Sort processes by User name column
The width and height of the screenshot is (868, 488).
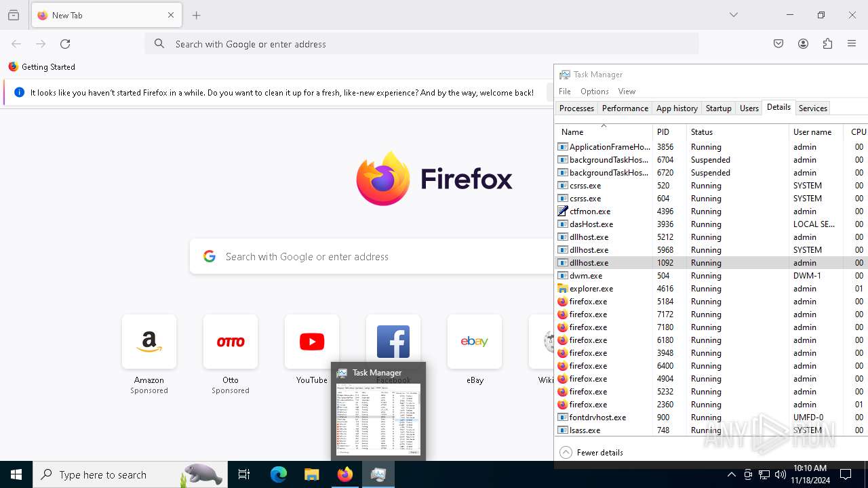(x=816, y=131)
